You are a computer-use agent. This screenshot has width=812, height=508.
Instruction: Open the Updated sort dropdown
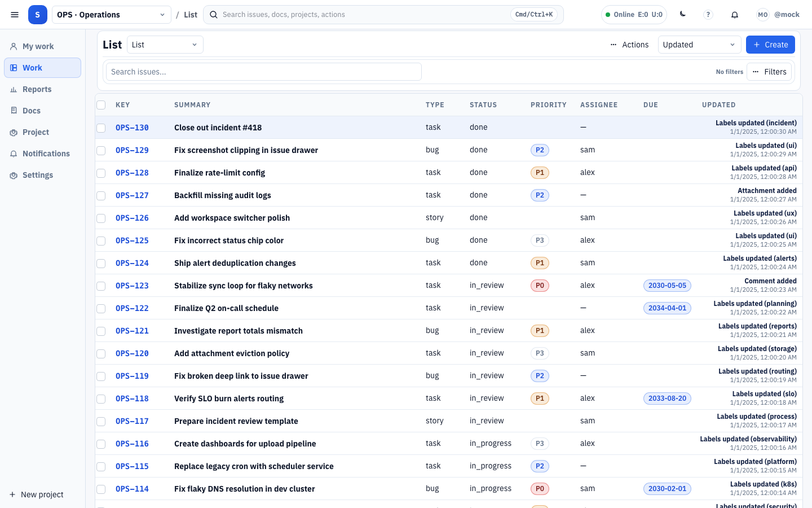click(x=699, y=45)
